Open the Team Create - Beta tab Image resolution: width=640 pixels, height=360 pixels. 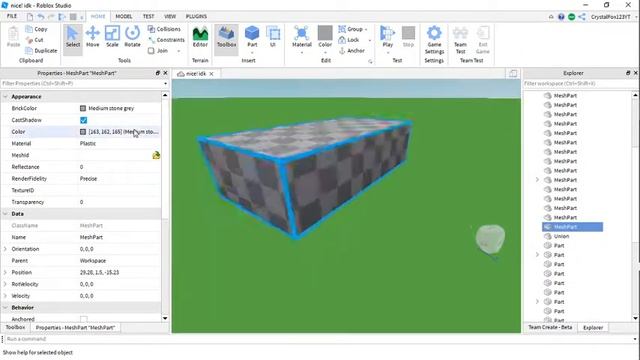(550, 327)
